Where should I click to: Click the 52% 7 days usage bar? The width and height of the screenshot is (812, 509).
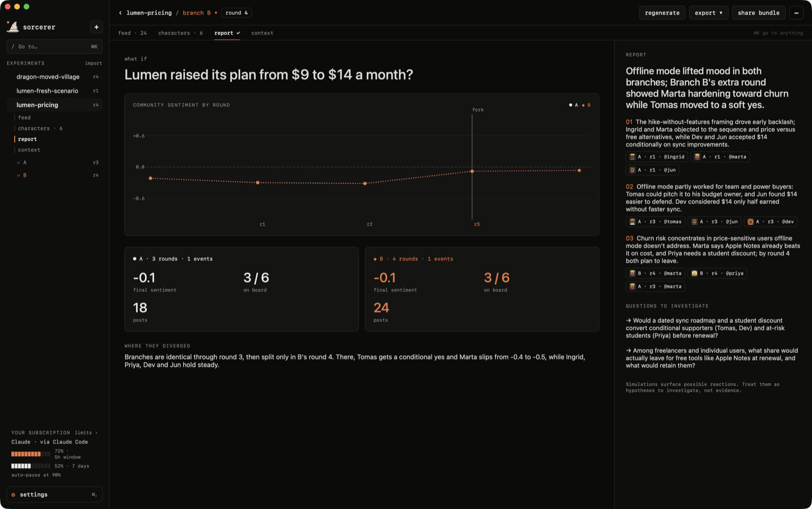(x=31, y=466)
